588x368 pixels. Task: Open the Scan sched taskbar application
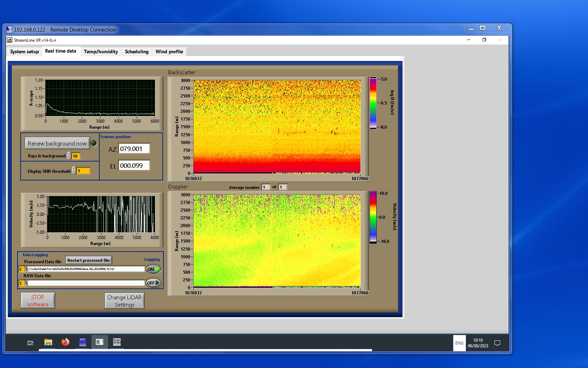117,342
